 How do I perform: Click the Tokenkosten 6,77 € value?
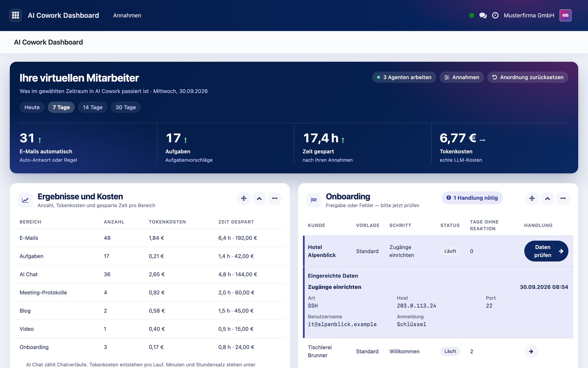pyautogui.click(x=458, y=138)
